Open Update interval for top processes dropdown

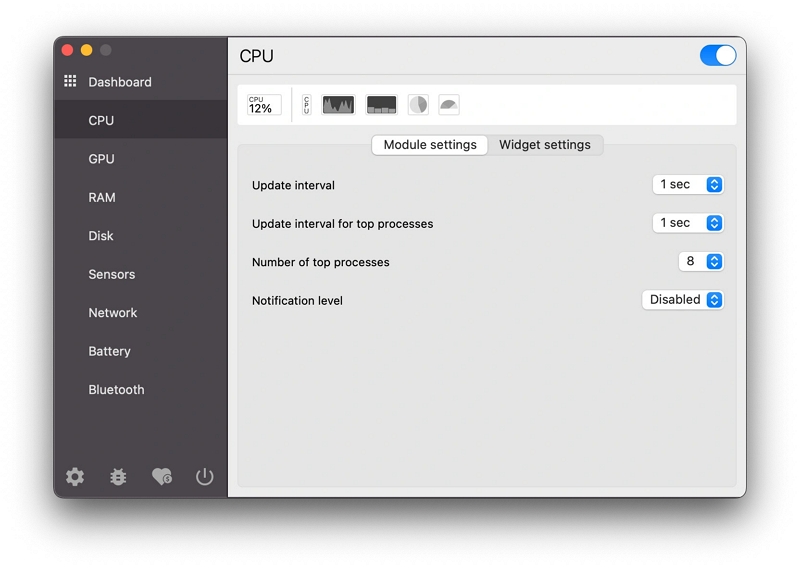688,223
